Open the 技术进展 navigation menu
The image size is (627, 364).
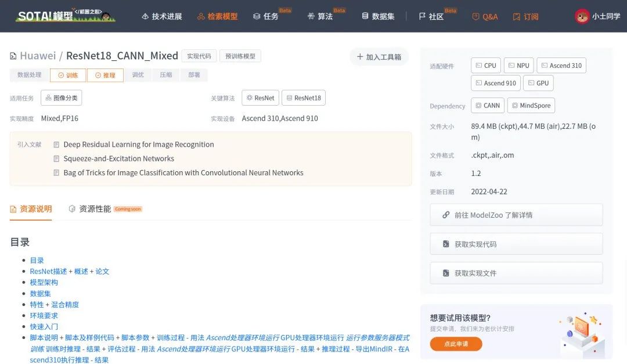(x=162, y=16)
